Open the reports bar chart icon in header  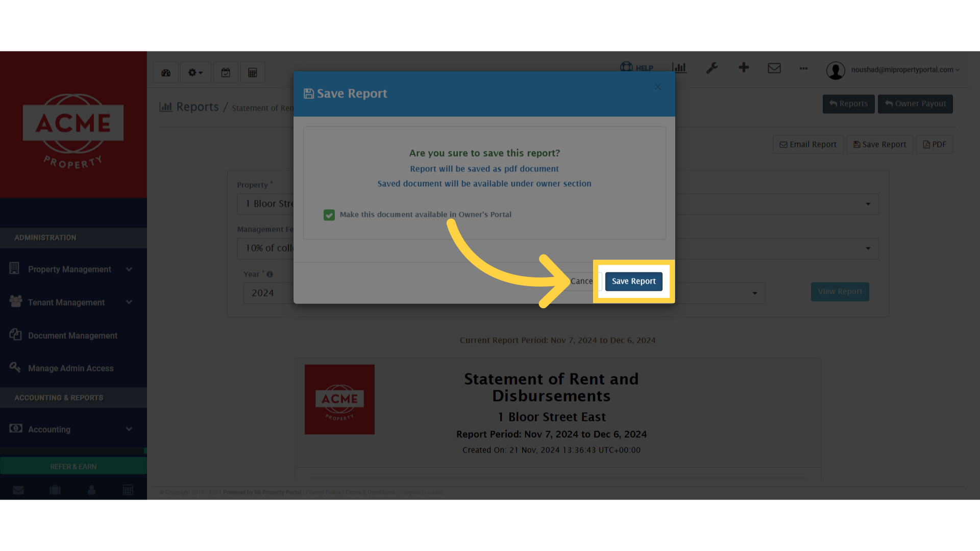coord(679,68)
